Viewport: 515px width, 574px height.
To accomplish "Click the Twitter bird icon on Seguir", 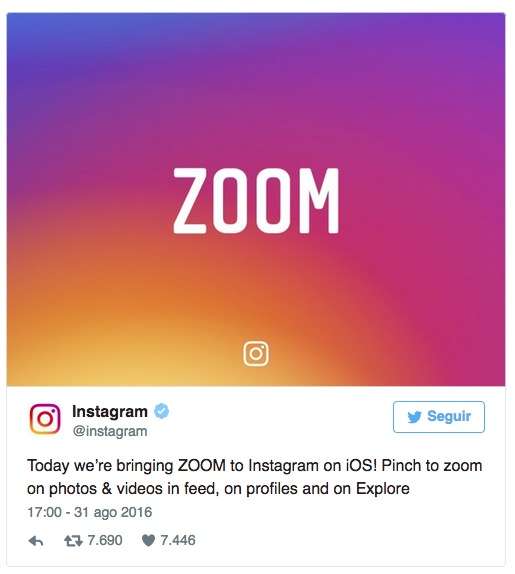I will 414,417.
